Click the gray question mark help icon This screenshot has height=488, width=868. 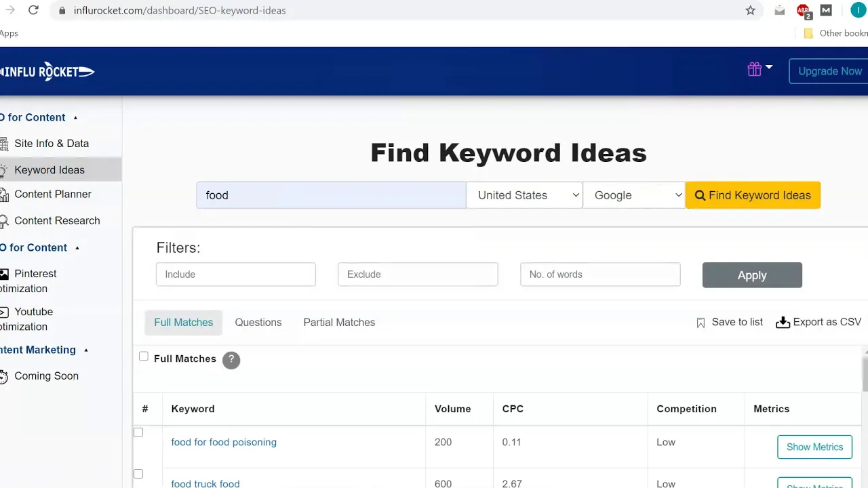(231, 359)
